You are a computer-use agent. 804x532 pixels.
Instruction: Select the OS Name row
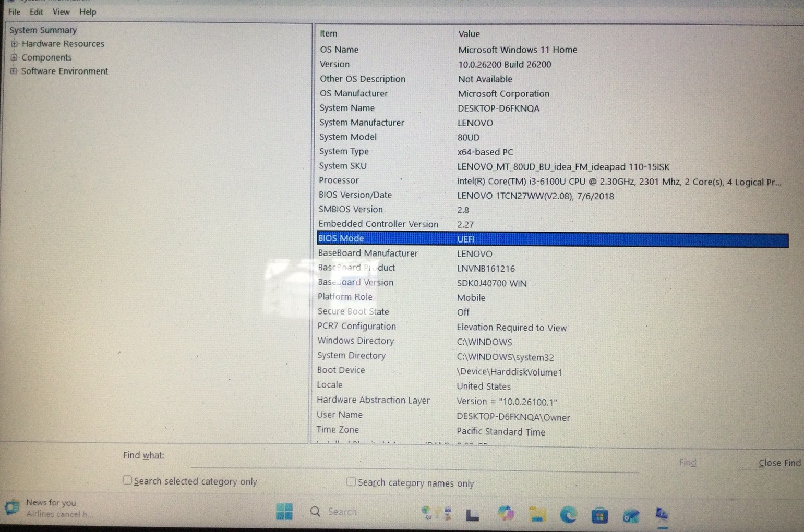coord(553,50)
